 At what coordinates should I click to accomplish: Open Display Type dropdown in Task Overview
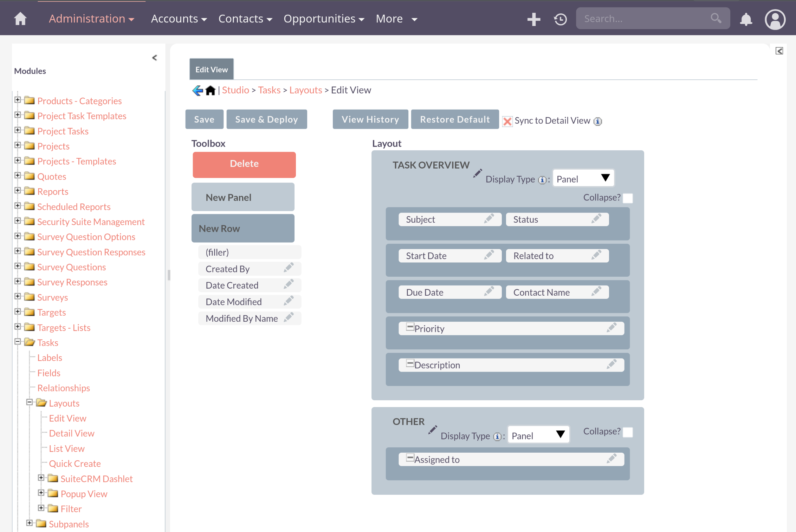pyautogui.click(x=583, y=179)
